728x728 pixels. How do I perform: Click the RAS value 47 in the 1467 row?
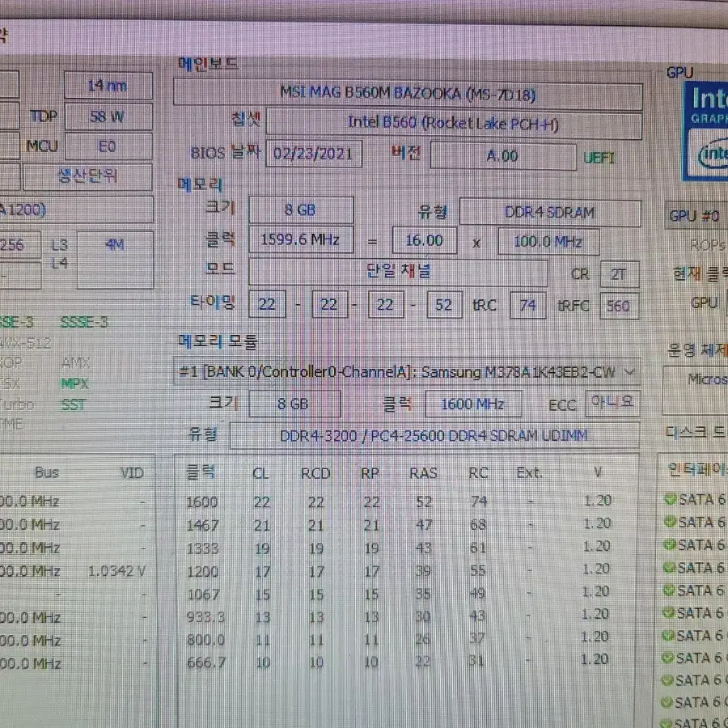[423, 525]
